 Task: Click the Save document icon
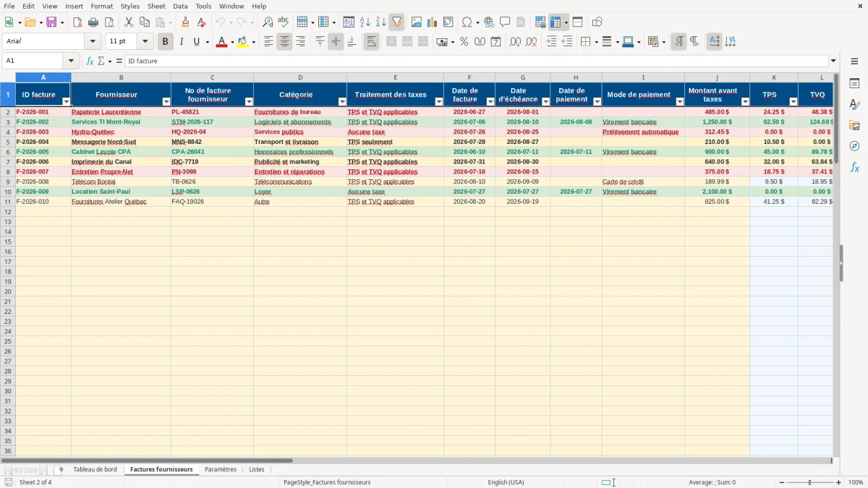coord(51,22)
